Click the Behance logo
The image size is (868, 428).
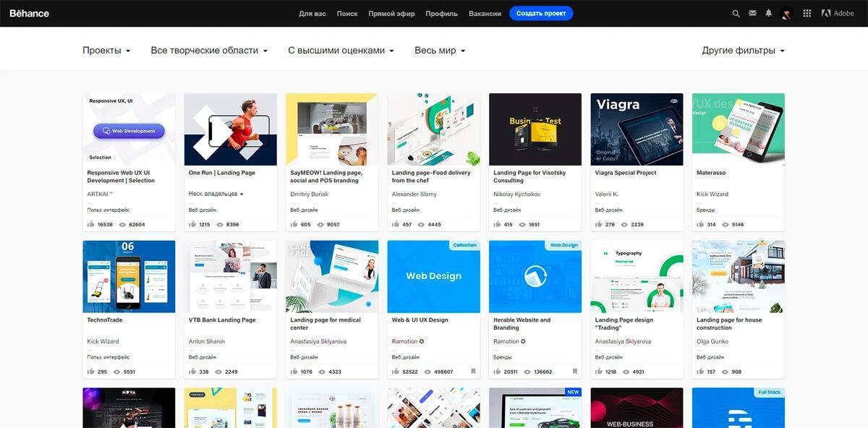[x=29, y=13]
